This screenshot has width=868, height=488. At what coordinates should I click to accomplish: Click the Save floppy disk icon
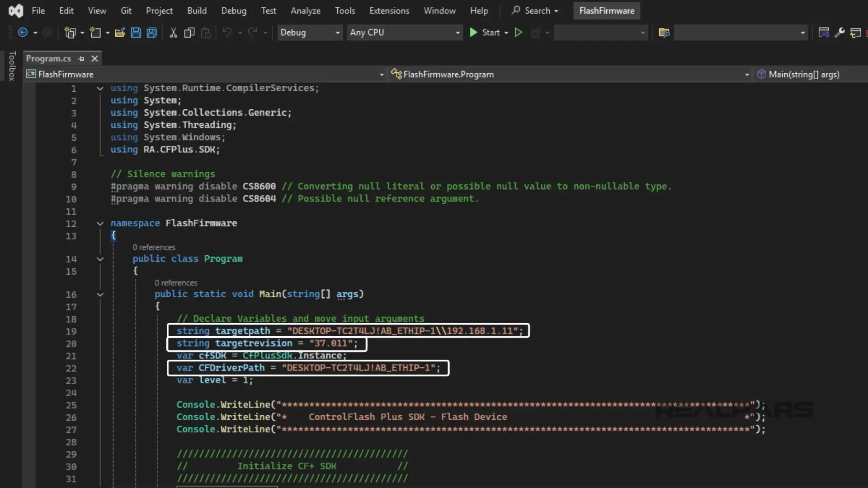click(136, 33)
